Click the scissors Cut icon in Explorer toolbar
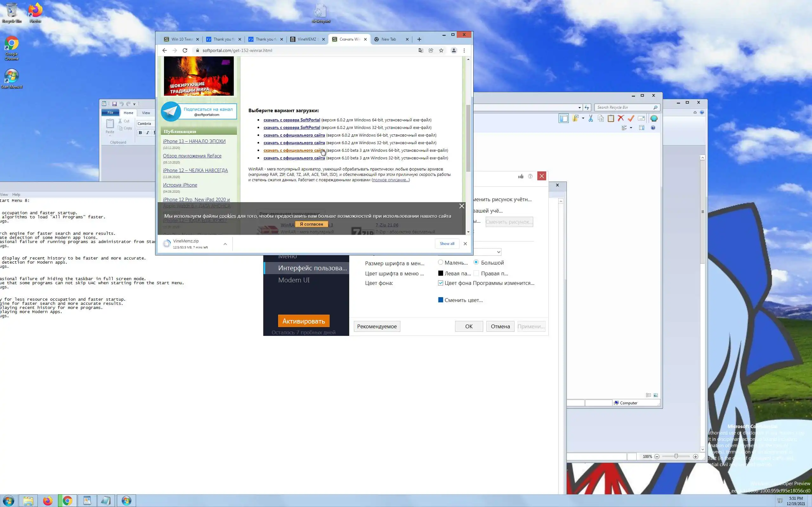The image size is (812, 507). point(591,119)
